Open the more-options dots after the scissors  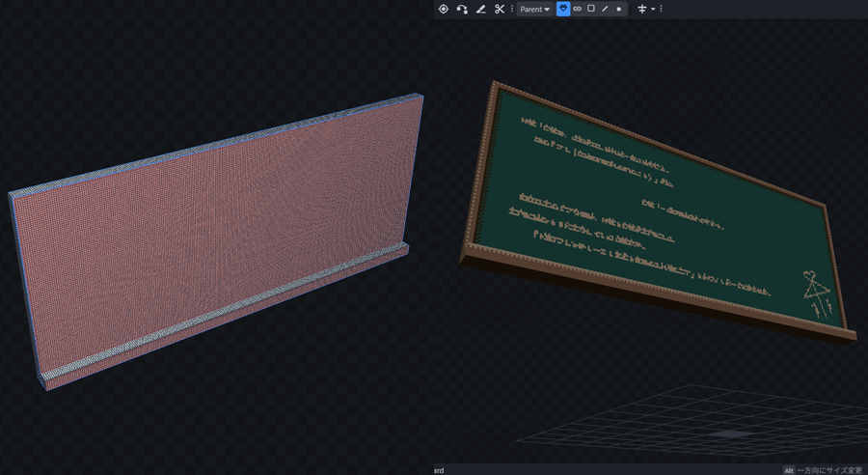click(512, 9)
